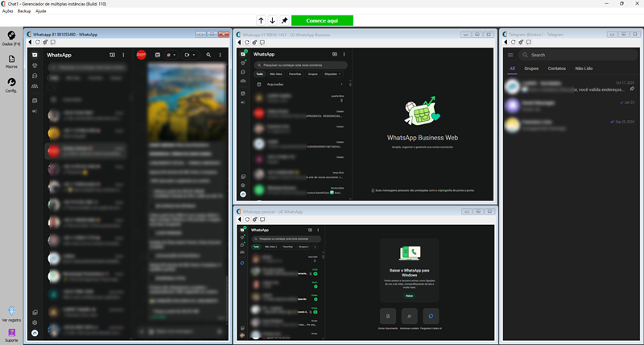Screen dimensions: 644x345
Task: Click the up arrow in top toolbar
Action: (x=261, y=20)
